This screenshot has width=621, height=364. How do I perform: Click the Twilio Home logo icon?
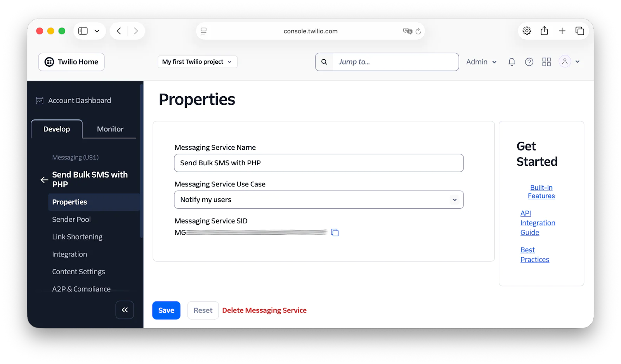[x=49, y=62]
